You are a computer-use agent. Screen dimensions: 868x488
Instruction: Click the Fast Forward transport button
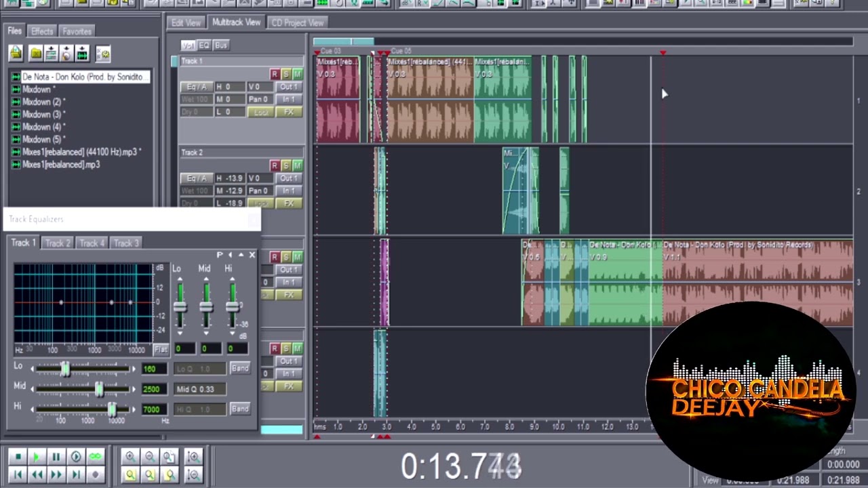pos(56,475)
